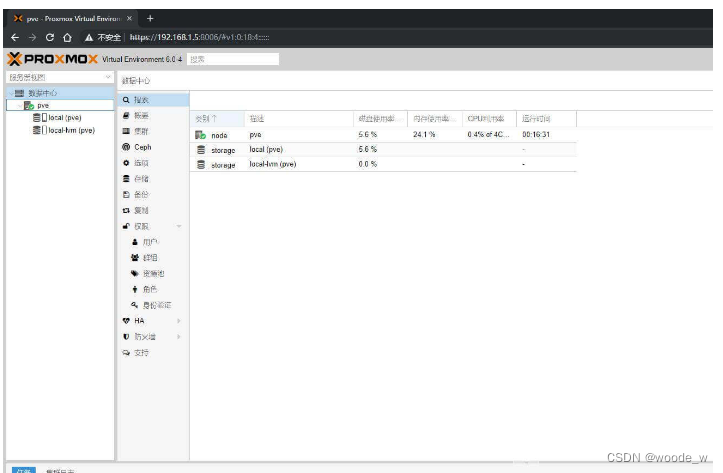
Task: Click the browser back arrow
Action: click(x=15, y=37)
